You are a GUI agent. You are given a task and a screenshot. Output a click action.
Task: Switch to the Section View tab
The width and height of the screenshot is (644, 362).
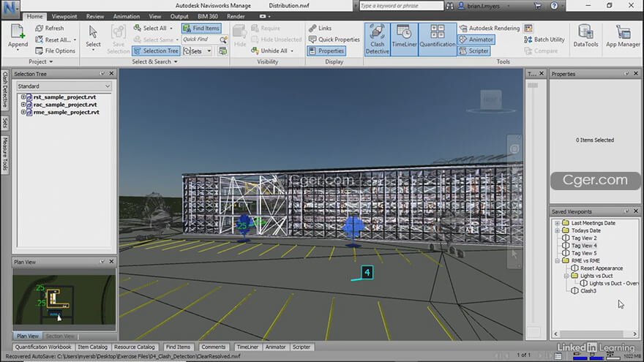click(x=60, y=336)
